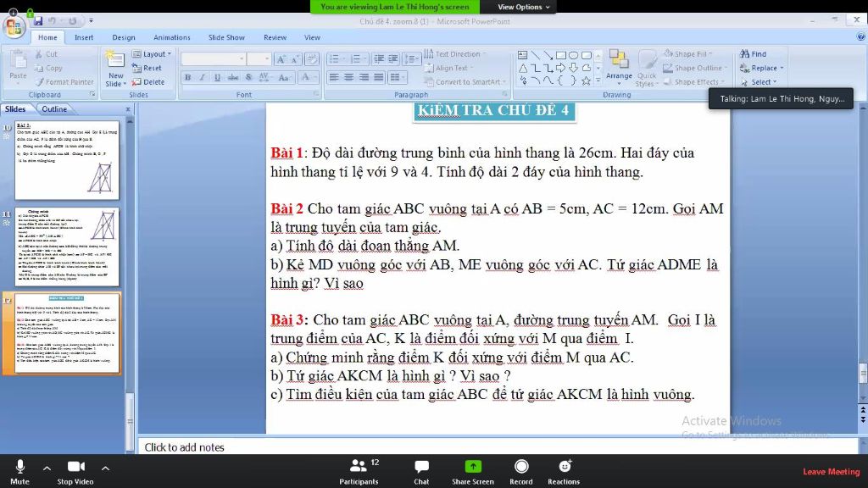Toggle strikethrough text formatting
Viewport: 868px width, 488px height.
coord(233,77)
